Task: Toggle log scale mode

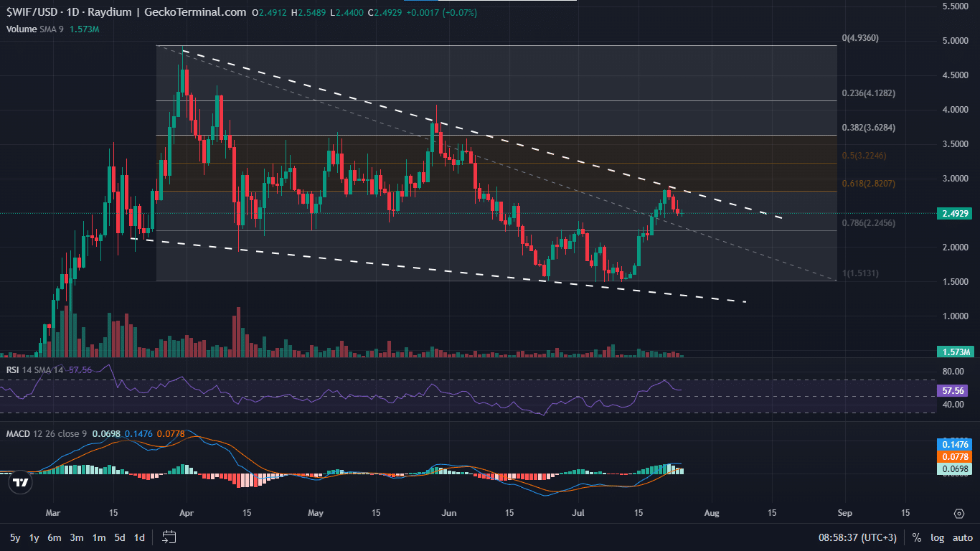Action: tap(937, 537)
